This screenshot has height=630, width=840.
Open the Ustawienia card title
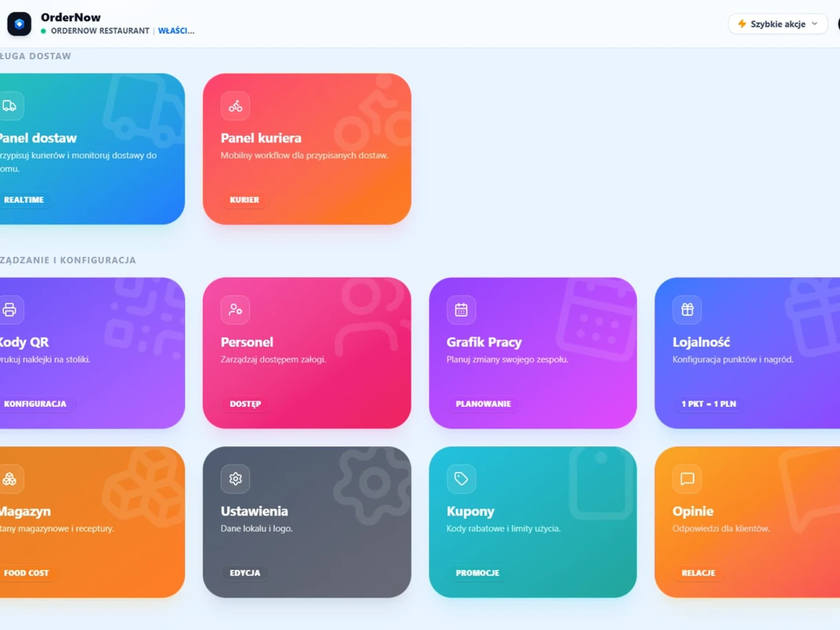tap(254, 511)
